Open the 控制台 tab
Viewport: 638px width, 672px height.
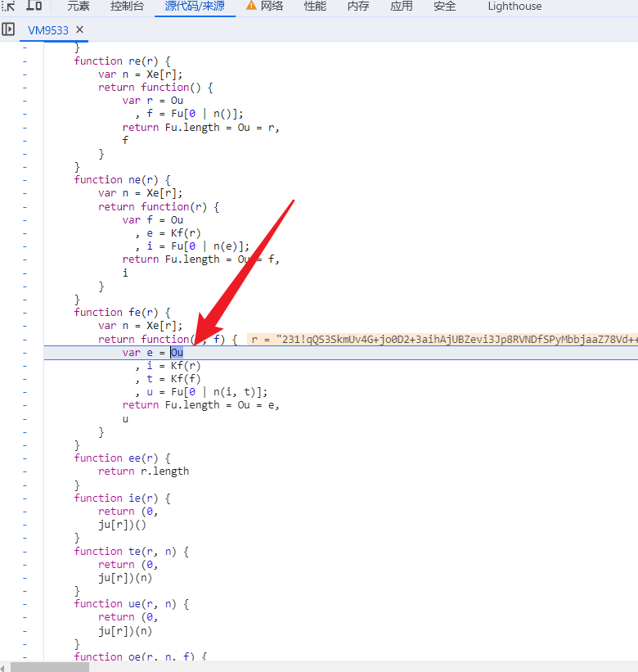(x=127, y=6)
